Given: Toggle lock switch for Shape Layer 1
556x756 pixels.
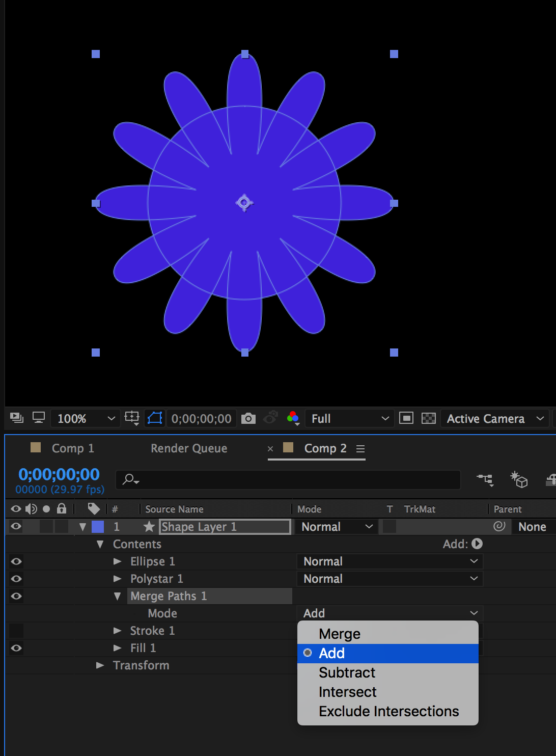Looking at the screenshot, I should click(x=62, y=526).
